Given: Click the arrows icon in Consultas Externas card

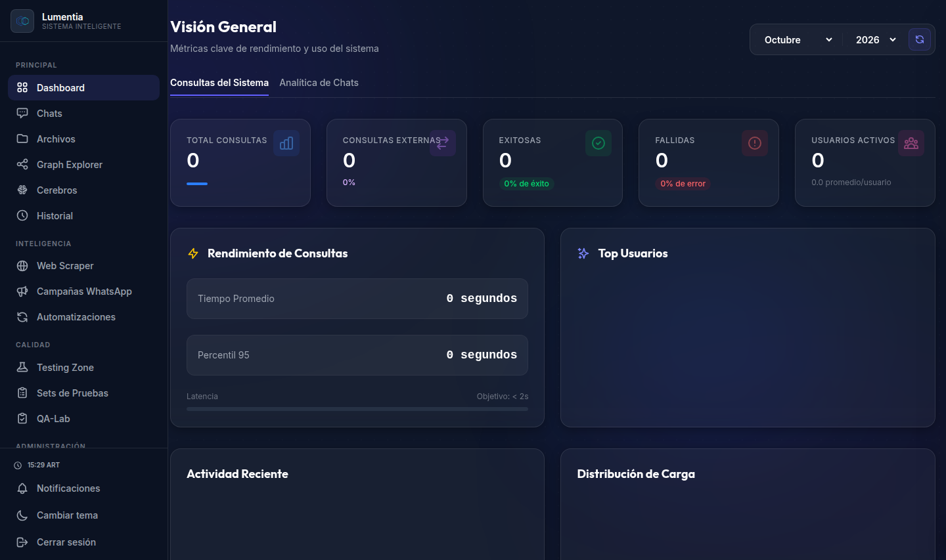Looking at the screenshot, I should click(x=443, y=143).
